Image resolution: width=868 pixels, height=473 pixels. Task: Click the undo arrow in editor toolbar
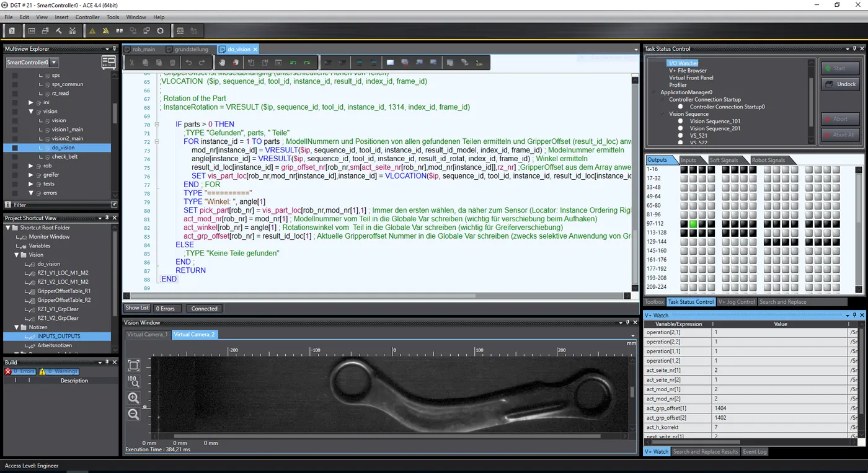click(x=188, y=63)
